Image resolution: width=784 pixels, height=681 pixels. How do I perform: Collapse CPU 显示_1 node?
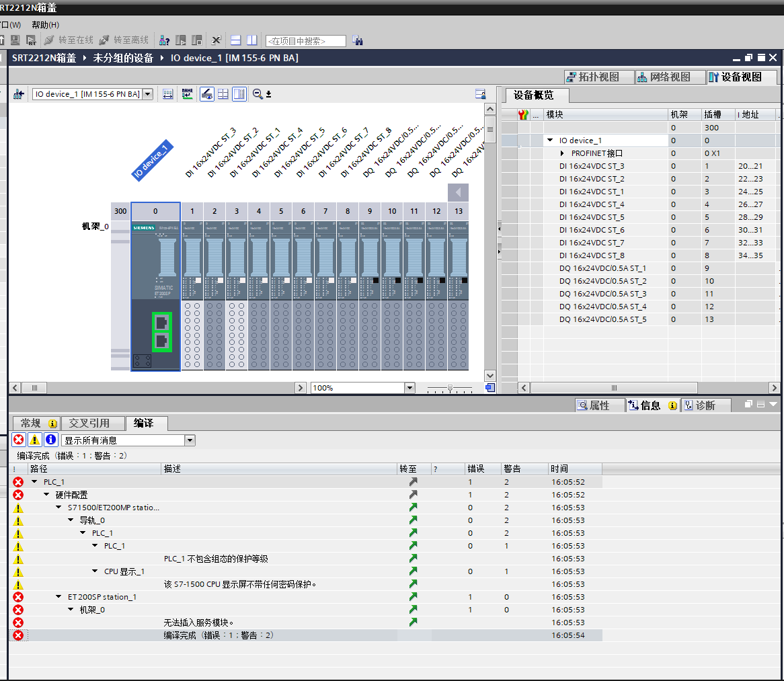[x=95, y=571]
